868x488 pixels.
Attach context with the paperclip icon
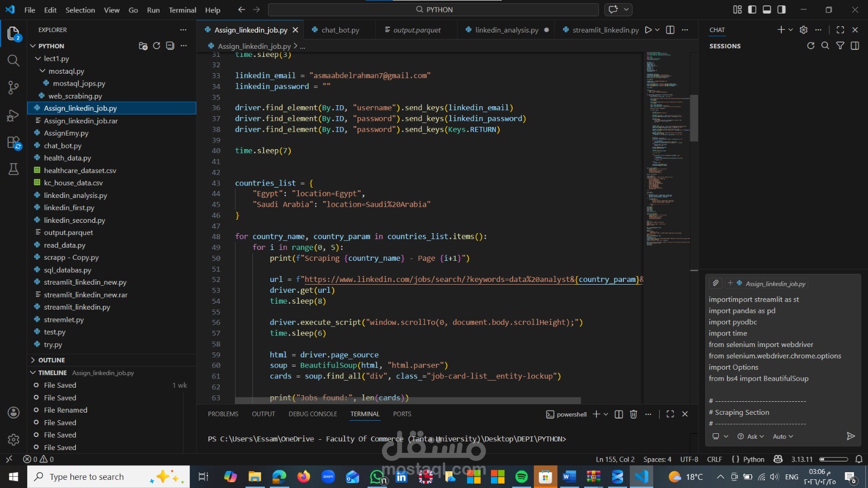716,283
